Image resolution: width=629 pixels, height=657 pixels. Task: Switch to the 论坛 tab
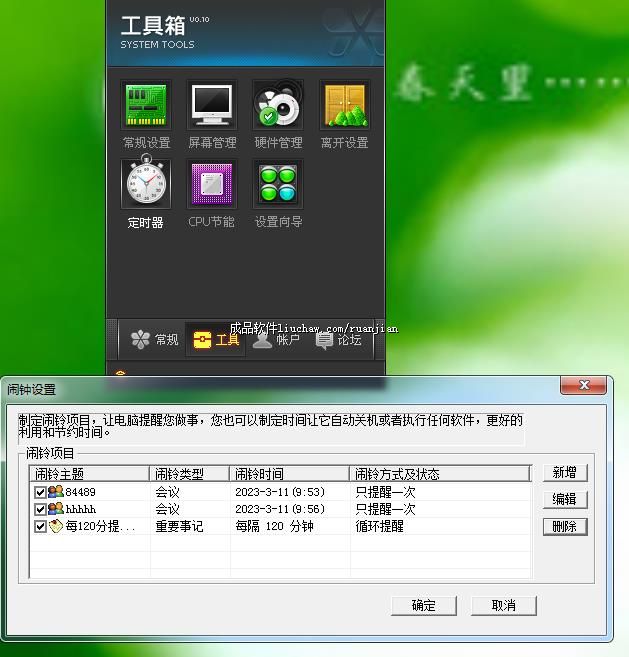339,339
